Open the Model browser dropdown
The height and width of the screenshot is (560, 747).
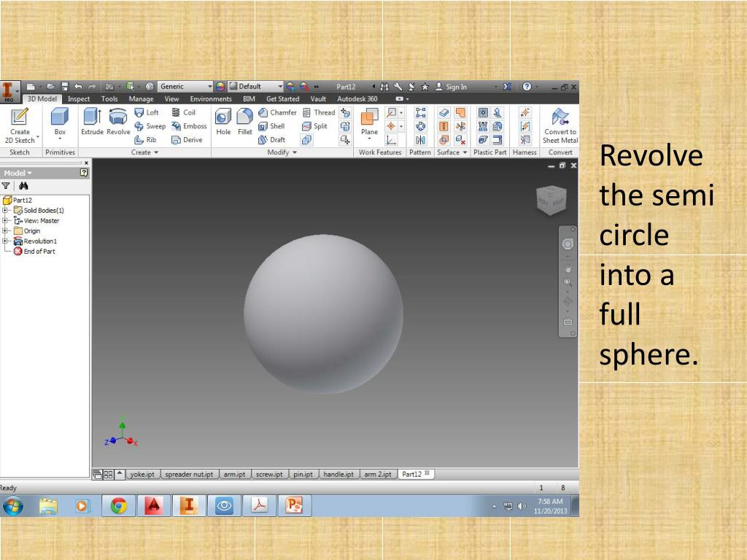point(18,173)
